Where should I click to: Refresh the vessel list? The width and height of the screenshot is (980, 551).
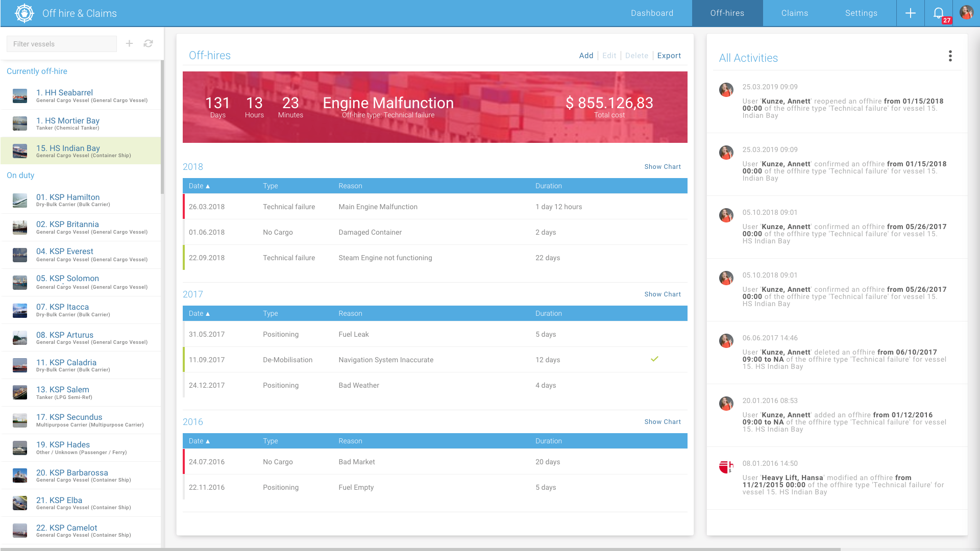tap(148, 44)
